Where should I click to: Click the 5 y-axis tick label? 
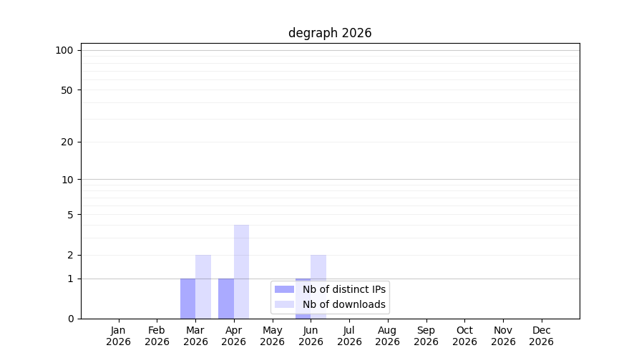coord(70,215)
